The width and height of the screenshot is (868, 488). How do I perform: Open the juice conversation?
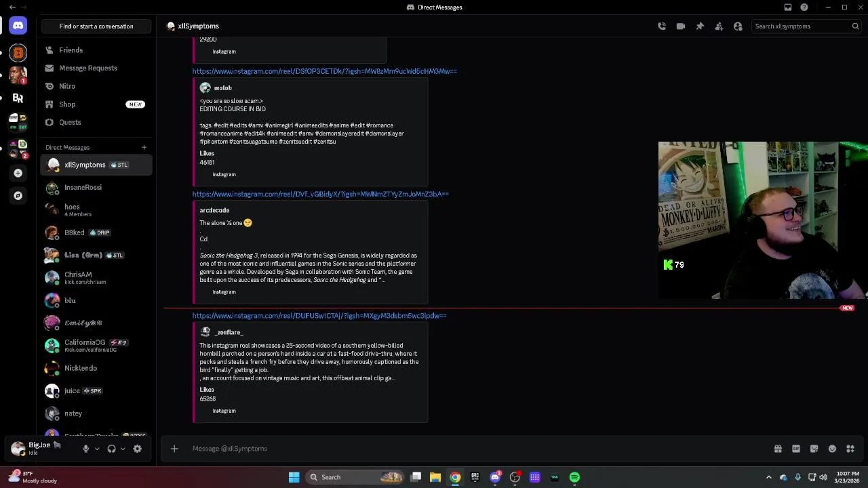(96, 390)
